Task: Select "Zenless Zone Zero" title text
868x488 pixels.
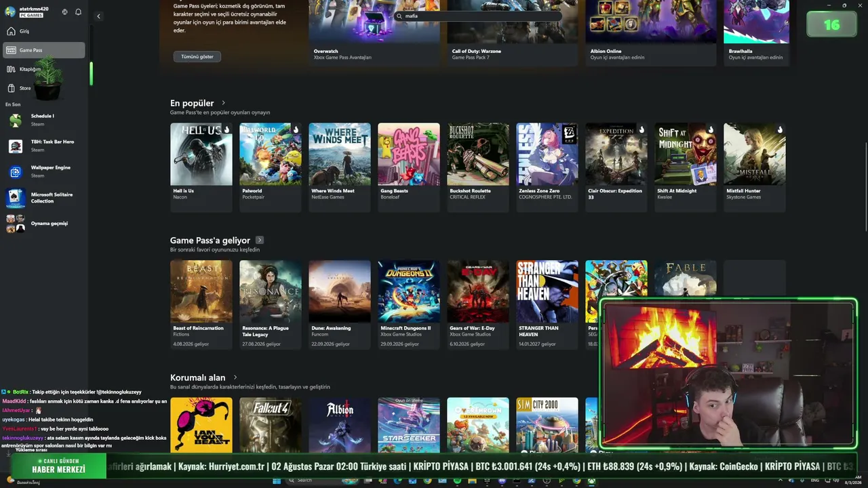Action: 540,191
